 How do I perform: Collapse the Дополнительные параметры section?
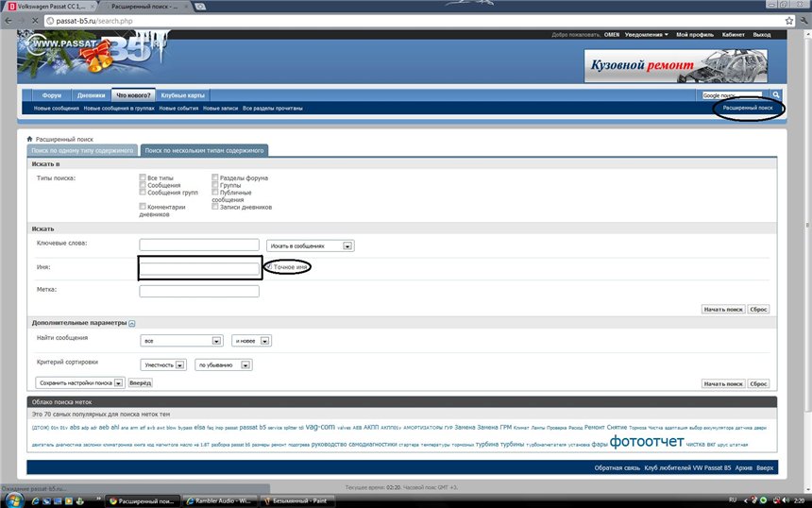[132, 324]
